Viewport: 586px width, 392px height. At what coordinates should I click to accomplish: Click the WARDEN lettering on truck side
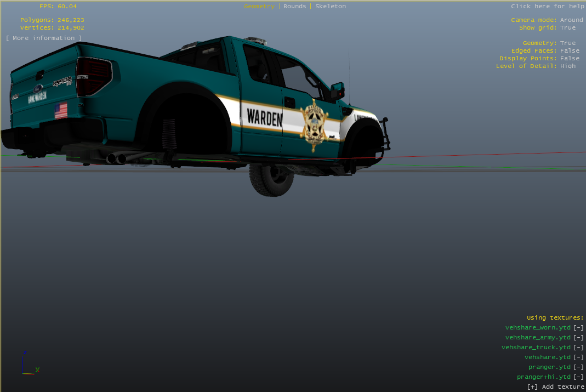point(264,117)
